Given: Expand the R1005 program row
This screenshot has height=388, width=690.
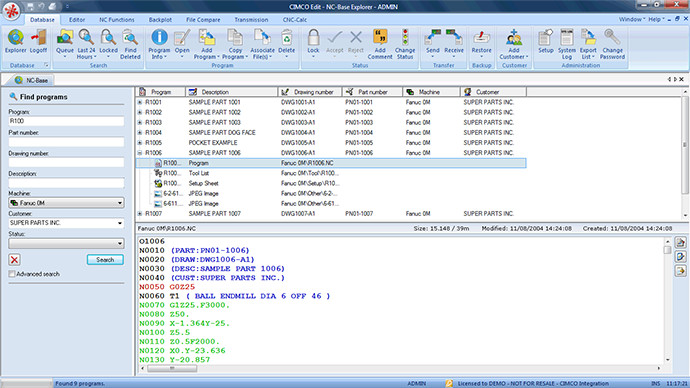Looking at the screenshot, I should (x=140, y=143).
